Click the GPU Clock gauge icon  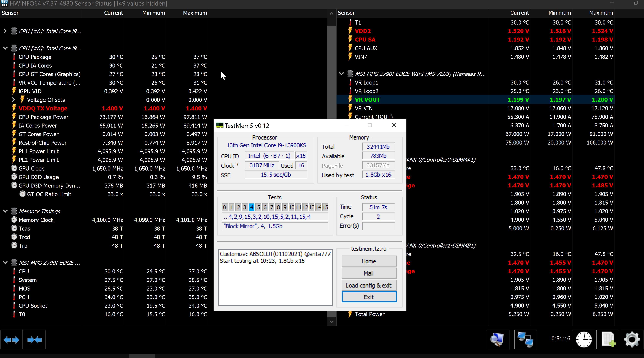pyautogui.click(x=14, y=168)
